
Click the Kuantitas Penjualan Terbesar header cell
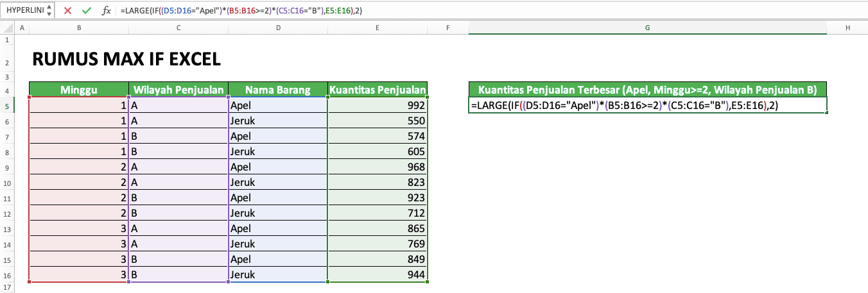648,90
